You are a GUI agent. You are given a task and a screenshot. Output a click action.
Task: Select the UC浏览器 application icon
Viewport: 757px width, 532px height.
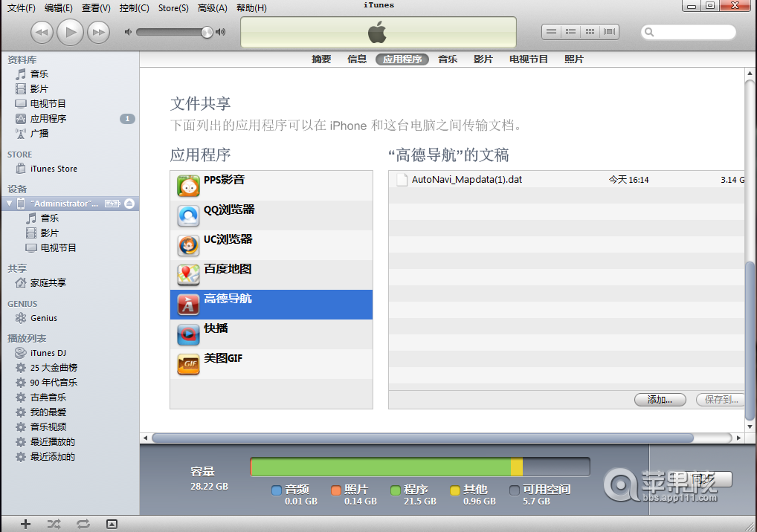point(188,244)
